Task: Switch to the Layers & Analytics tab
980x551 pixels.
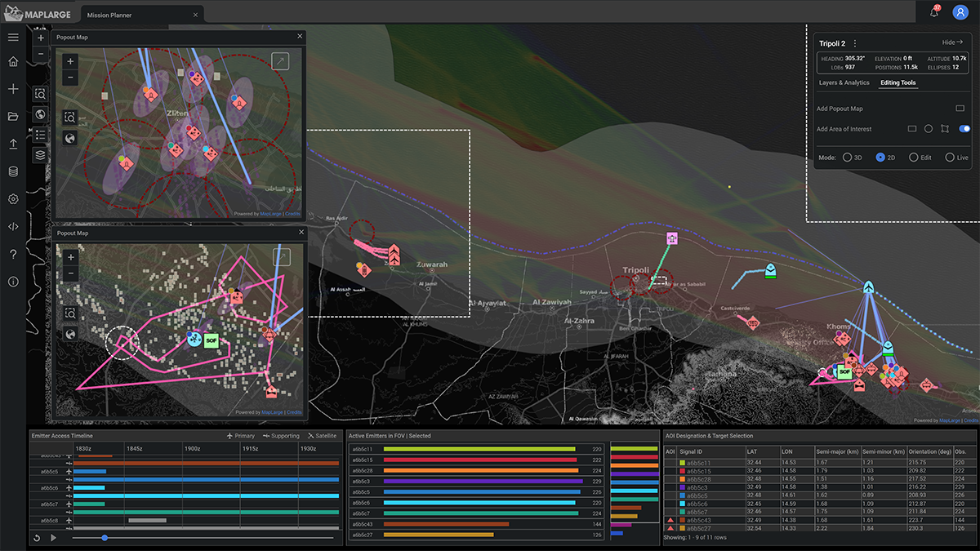Action: pyautogui.click(x=844, y=82)
